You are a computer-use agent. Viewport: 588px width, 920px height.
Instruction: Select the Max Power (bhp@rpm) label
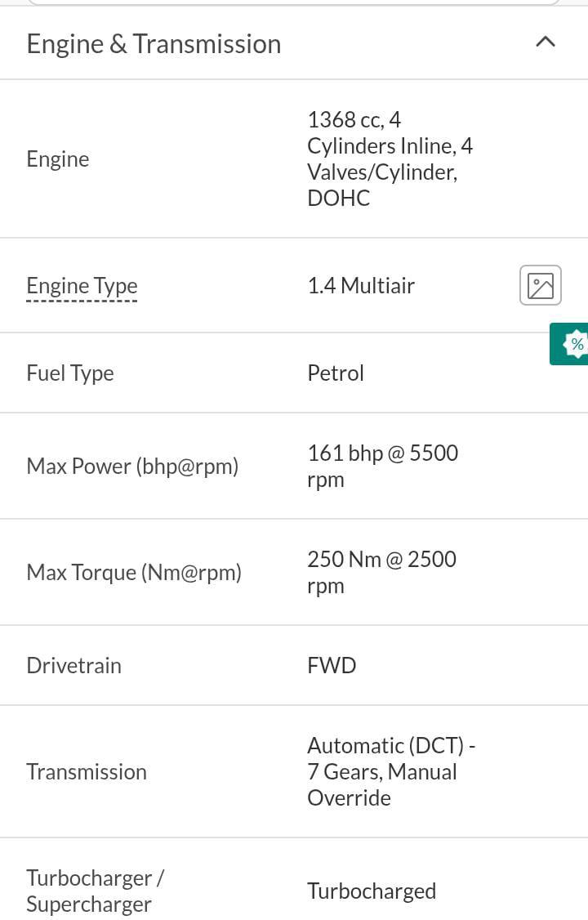(132, 467)
